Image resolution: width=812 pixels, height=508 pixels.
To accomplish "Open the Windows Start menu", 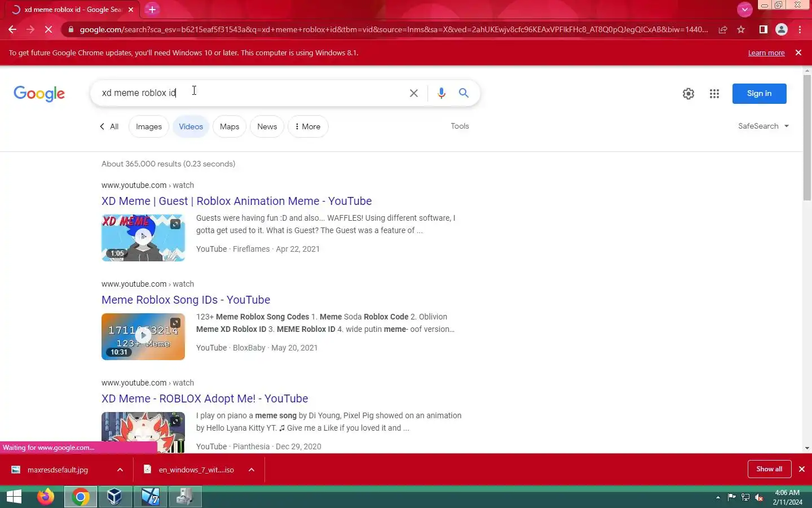I will (14, 497).
